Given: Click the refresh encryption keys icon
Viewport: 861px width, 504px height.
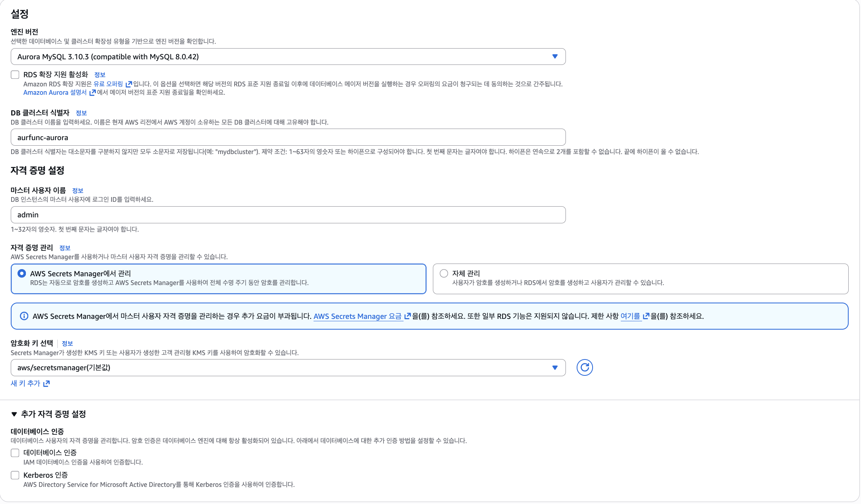Looking at the screenshot, I should click(x=584, y=367).
